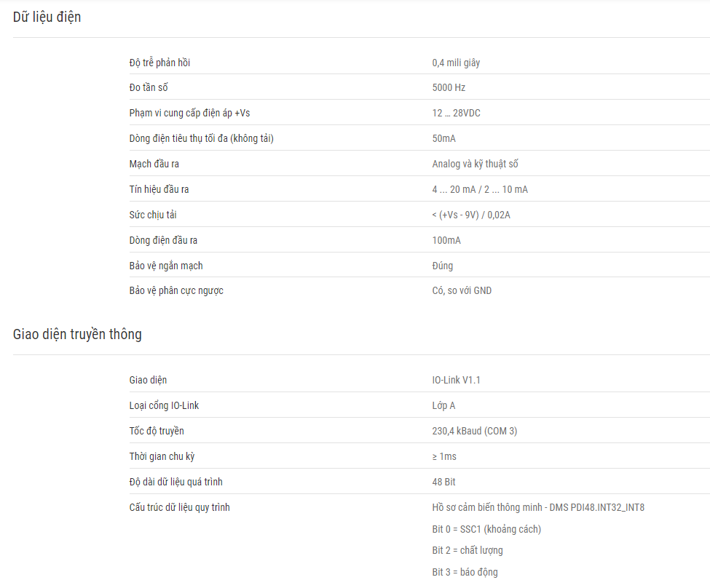This screenshot has height=588, width=710.
Task: Select the 'Loại cổng IO-Link' label
Action: pos(164,405)
